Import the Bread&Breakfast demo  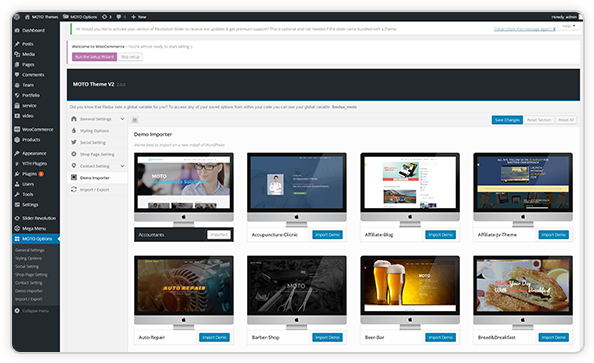pos(553,337)
